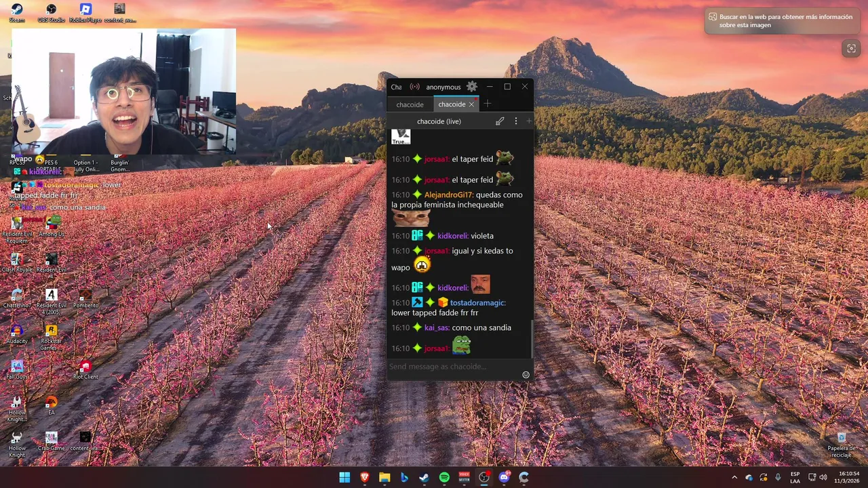Open the Crab Game desktop shortcut
868x488 pixels.
(52, 441)
